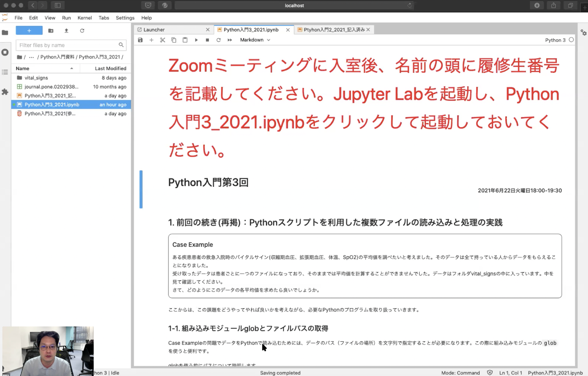The height and width of the screenshot is (376, 588).
Task: Open the Extension Manager puzzle icon
Action: click(x=5, y=92)
